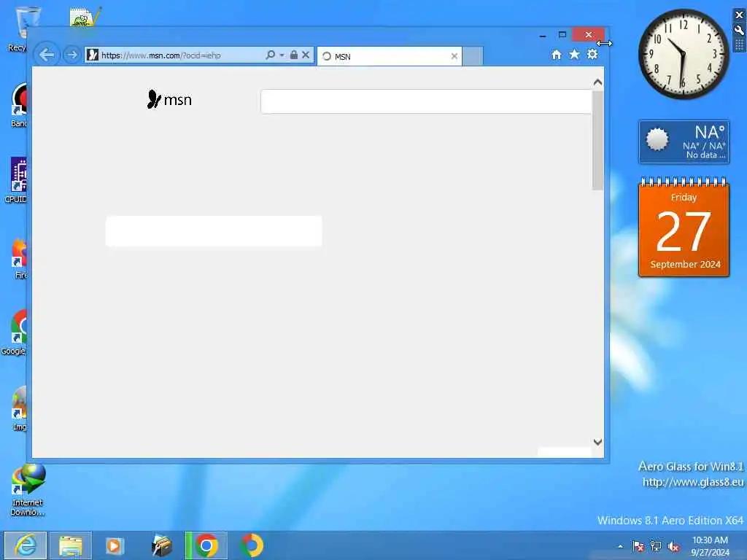Select the MSN browser tab

pyautogui.click(x=390, y=56)
